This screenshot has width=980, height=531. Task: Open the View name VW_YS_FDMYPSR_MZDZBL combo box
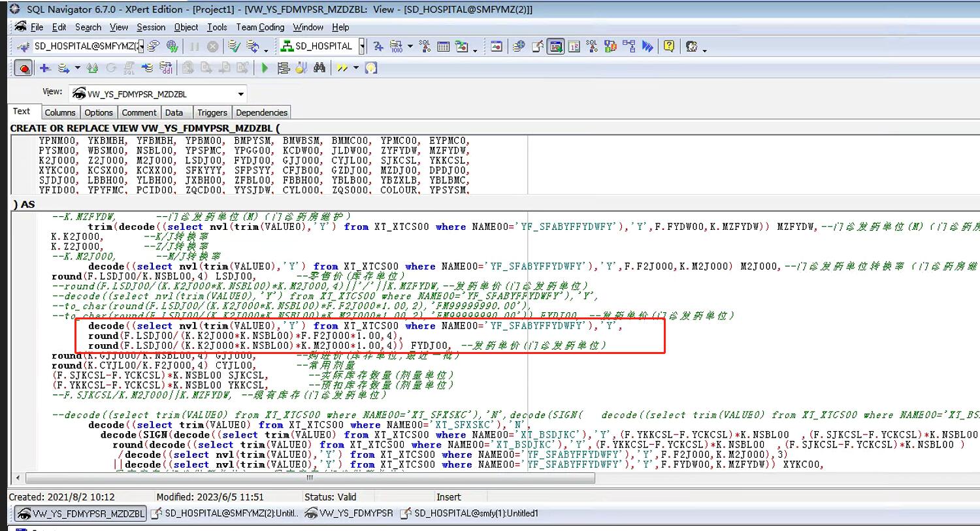click(x=240, y=94)
